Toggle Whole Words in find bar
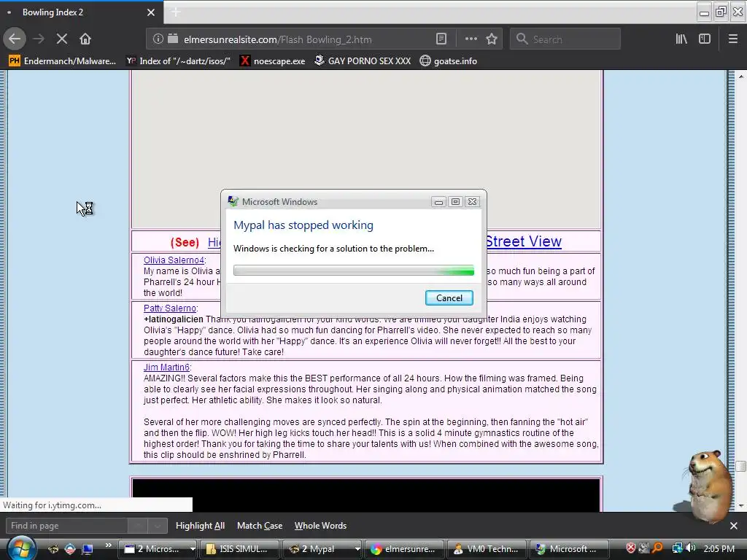 coord(321,526)
